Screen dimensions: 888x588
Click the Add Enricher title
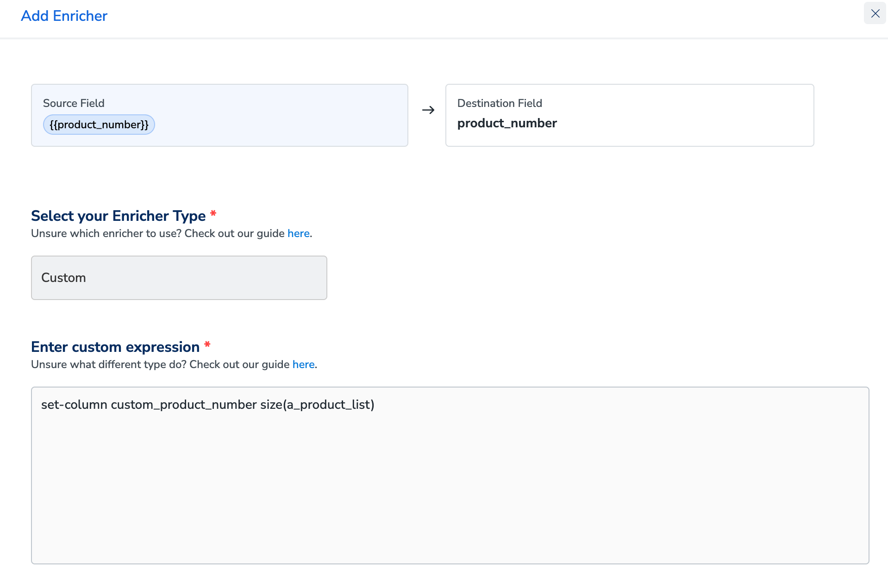[x=64, y=16]
